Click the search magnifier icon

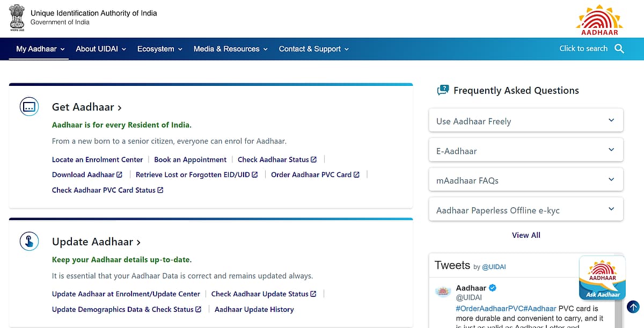[619, 49]
